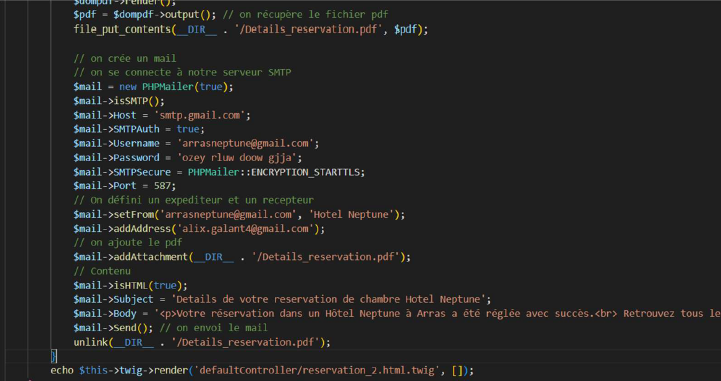Click the Body property name

point(125,314)
